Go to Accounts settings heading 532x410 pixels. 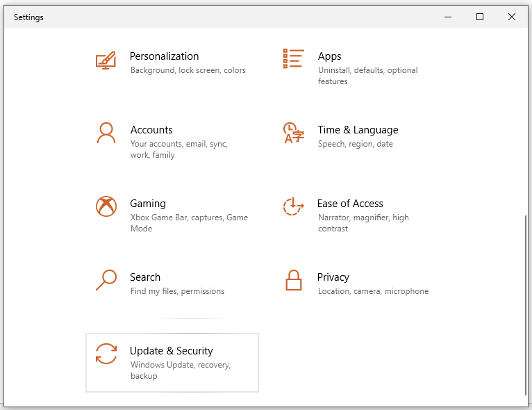coord(151,130)
